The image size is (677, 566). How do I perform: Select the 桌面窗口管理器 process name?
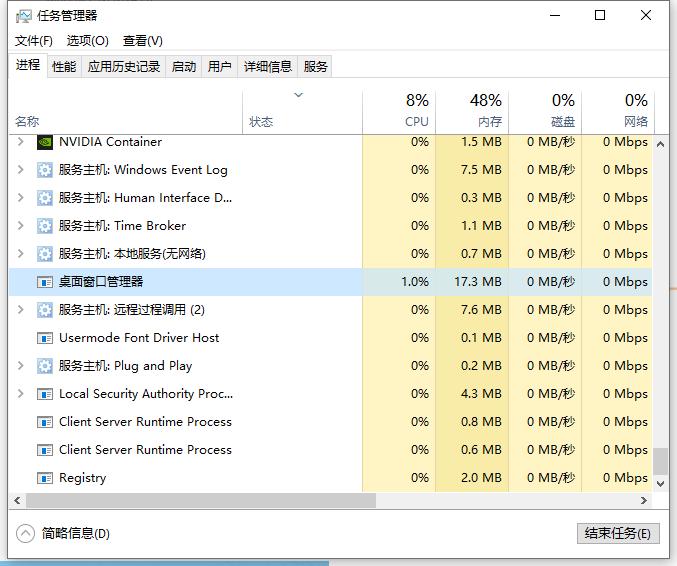tap(101, 282)
